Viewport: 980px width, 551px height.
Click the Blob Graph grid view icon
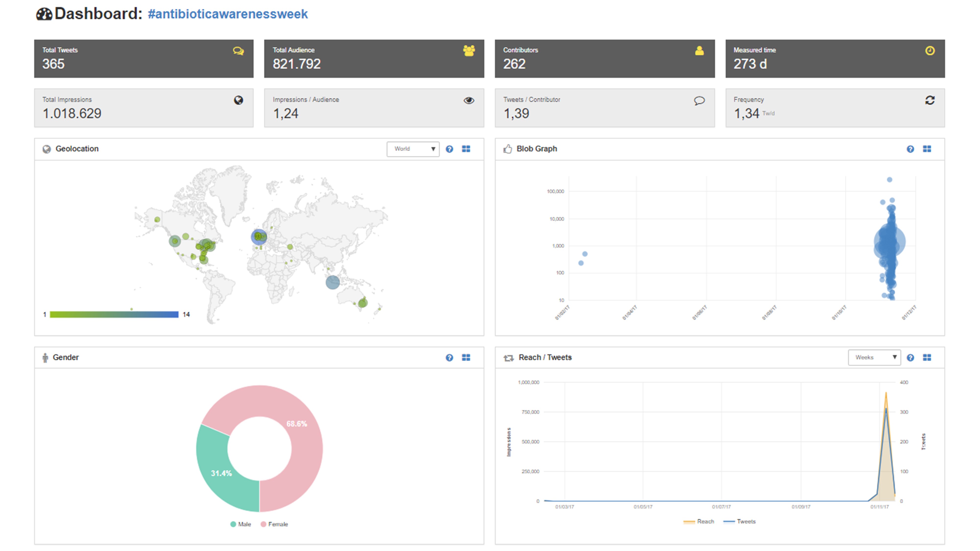(927, 149)
